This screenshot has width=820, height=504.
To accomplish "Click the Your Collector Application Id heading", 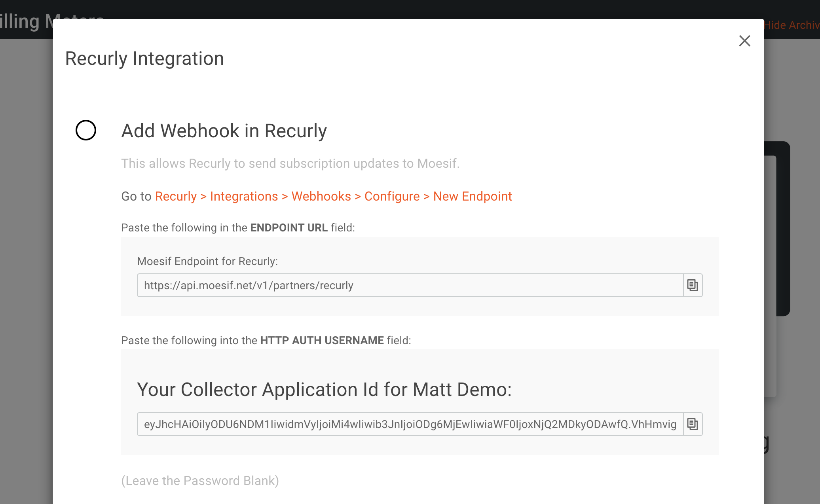I will [x=324, y=389].
